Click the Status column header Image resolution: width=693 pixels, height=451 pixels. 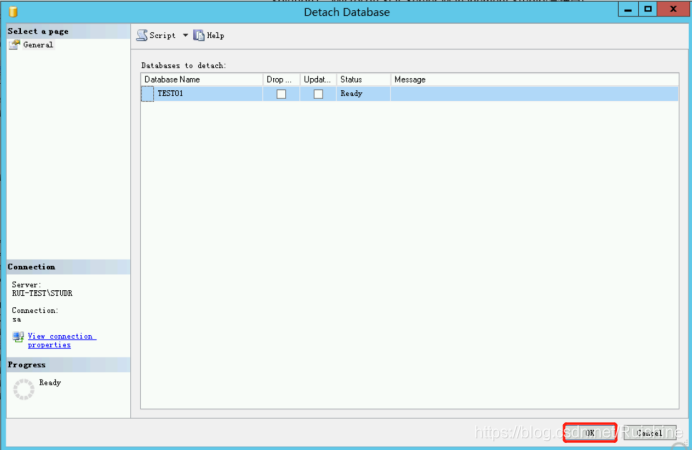(x=363, y=78)
